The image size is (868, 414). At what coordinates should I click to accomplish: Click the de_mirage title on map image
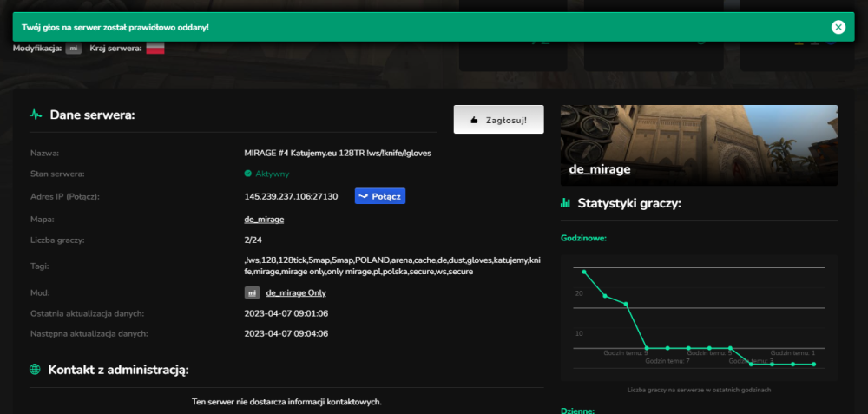(x=600, y=169)
